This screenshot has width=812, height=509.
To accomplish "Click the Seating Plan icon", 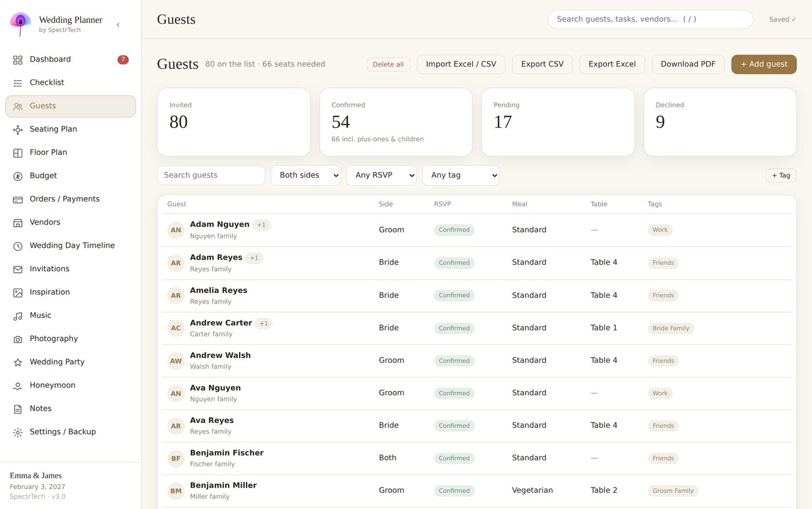I will [x=18, y=129].
